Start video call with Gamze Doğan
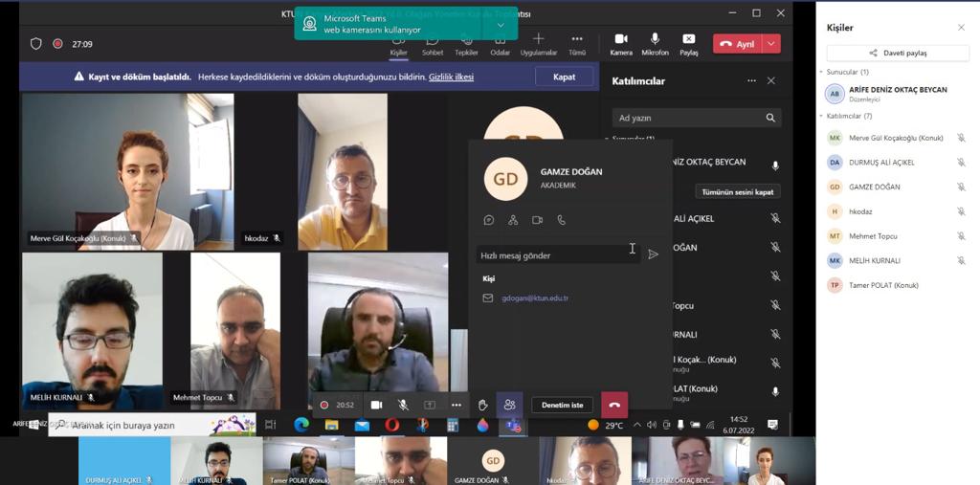 pos(537,220)
